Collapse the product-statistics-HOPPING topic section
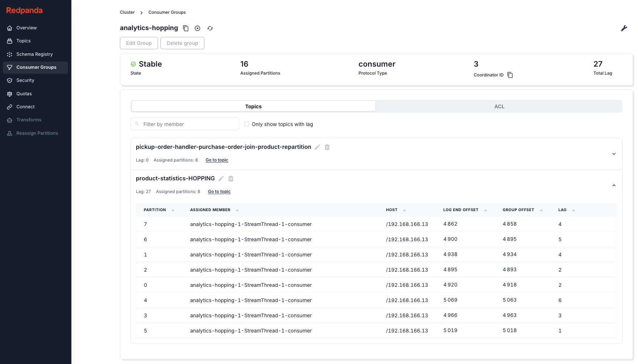The height and width of the screenshot is (364, 638). coord(614,185)
